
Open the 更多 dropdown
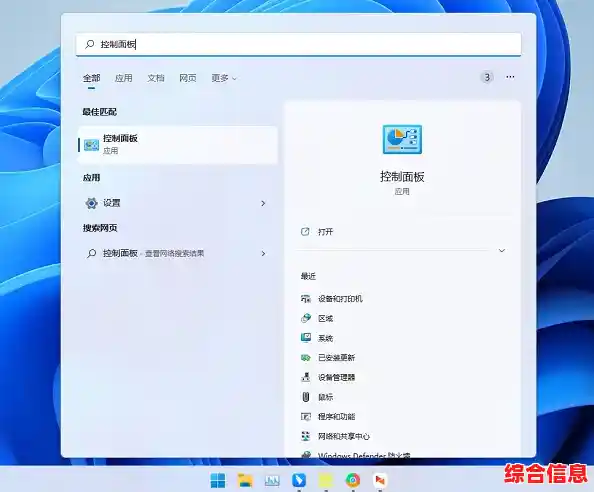tap(224, 78)
